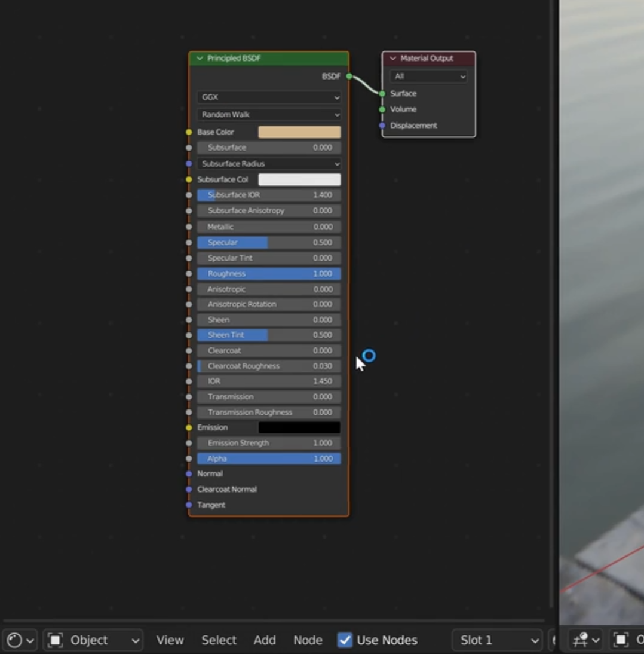The height and width of the screenshot is (654, 644).
Task: Click the Anisotropic Rotation slider
Action: coord(269,304)
